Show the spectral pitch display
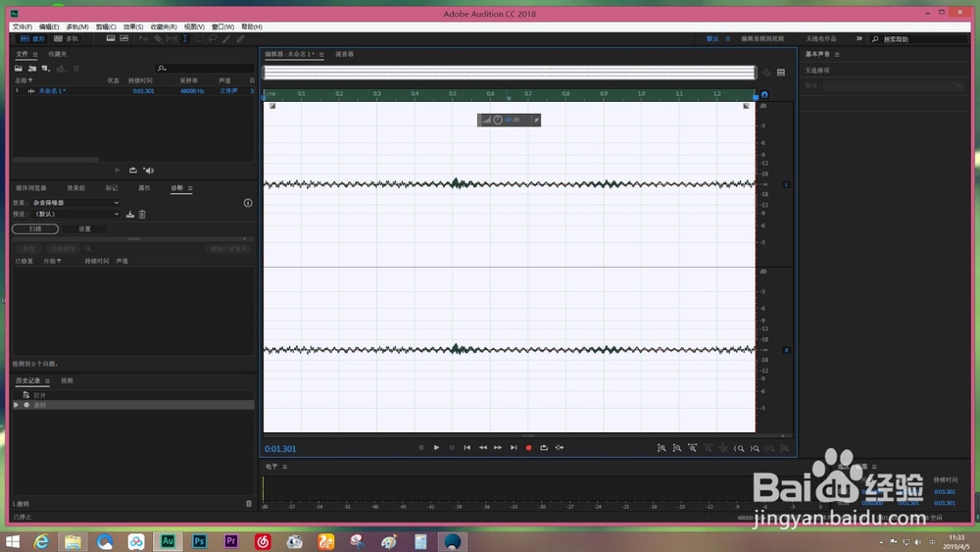This screenshot has height=552, width=980. 124,39
